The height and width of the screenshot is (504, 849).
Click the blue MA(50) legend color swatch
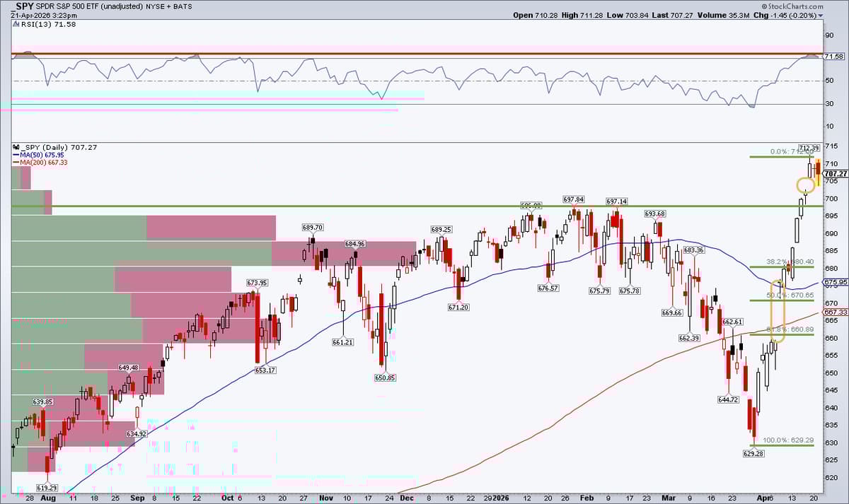coord(16,154)
